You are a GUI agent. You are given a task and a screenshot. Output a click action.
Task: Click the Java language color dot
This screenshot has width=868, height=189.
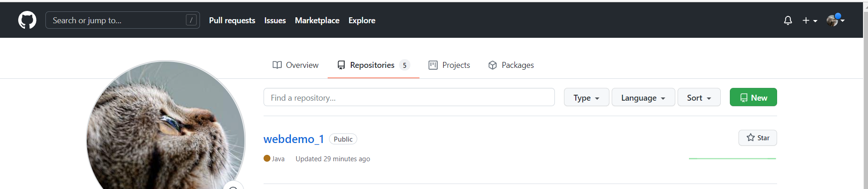point(267,158)
